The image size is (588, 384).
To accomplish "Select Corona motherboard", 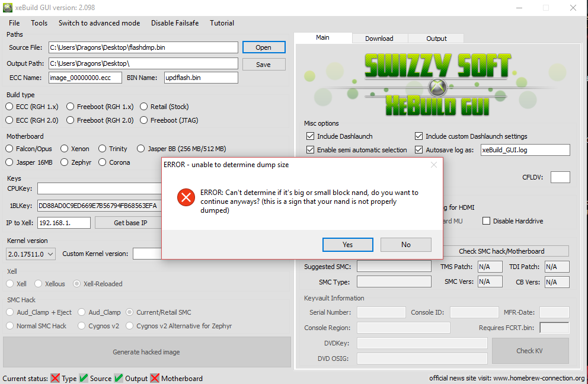I will pyautogui.click(x=114, y=162).
